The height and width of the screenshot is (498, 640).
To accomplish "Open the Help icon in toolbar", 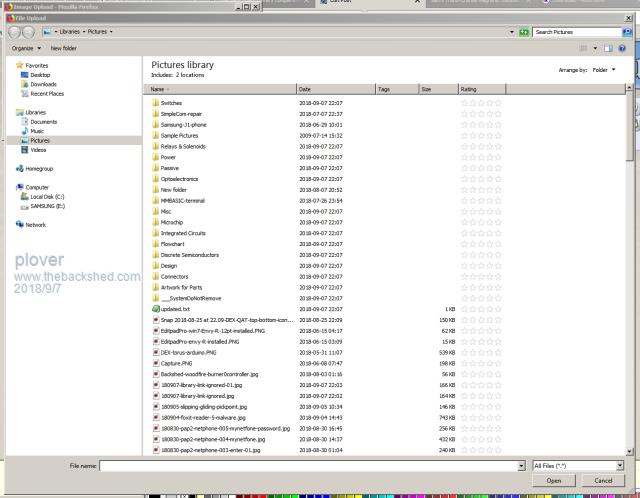I will [621, 48].
